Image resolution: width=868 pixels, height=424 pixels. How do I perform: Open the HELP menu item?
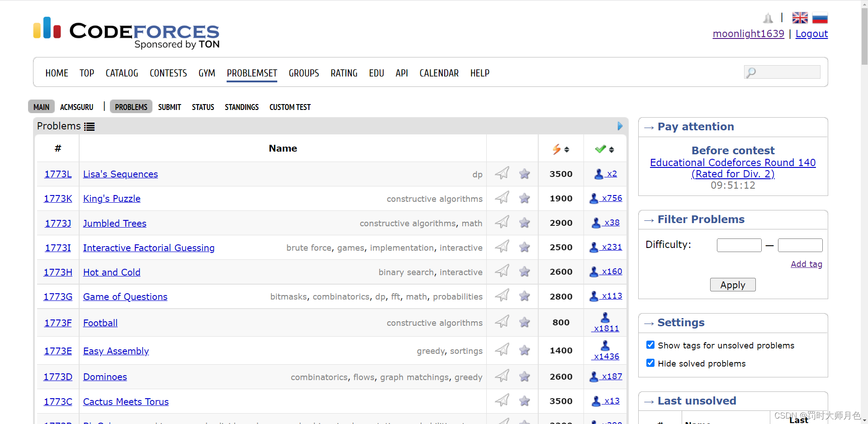click(x=480, y=73)
